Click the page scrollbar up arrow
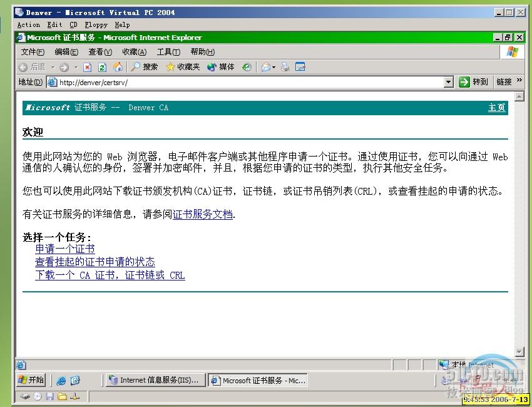Viewport: 532px width, 407px height. coord(519,96)
